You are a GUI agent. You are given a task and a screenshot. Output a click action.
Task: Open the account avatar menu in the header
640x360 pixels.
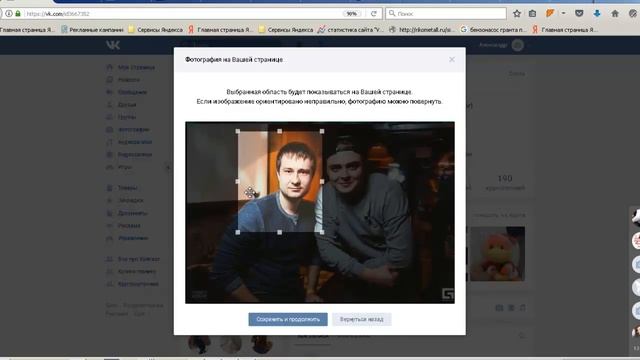518,45
